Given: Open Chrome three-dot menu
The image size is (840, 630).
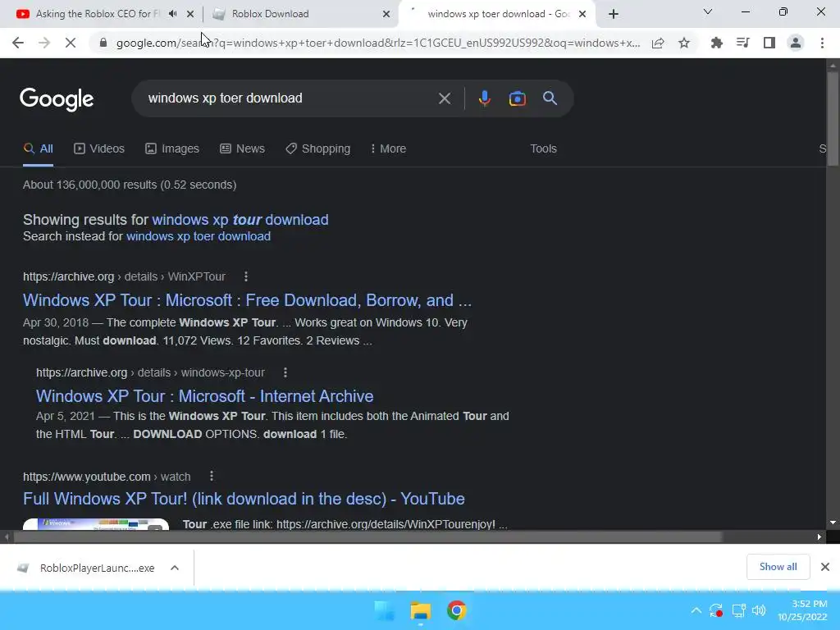Looking at the screenshot, I should click(x=822, y=43).
